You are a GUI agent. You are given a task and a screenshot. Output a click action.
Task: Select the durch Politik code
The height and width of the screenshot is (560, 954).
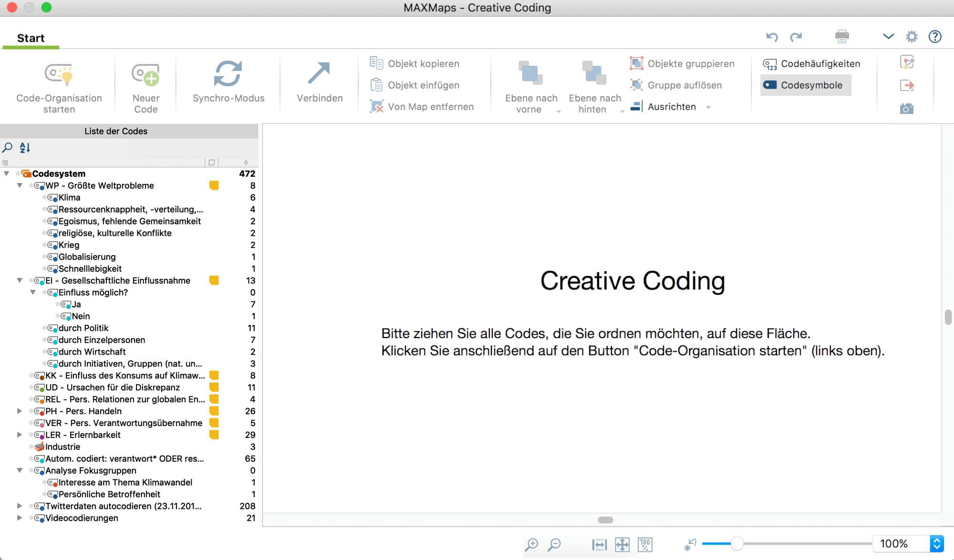click(83, 328)
